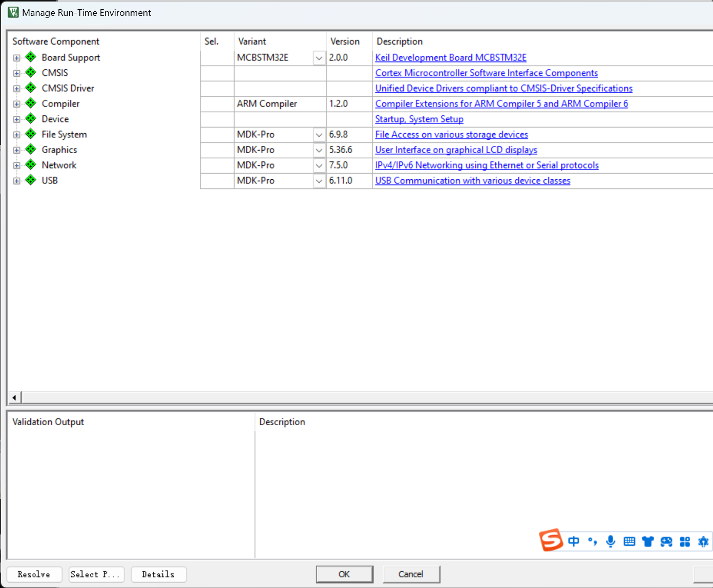Click the Sel. column header
Image resolution: width=713 pixels, height=588 pixels.
point(217,41)
